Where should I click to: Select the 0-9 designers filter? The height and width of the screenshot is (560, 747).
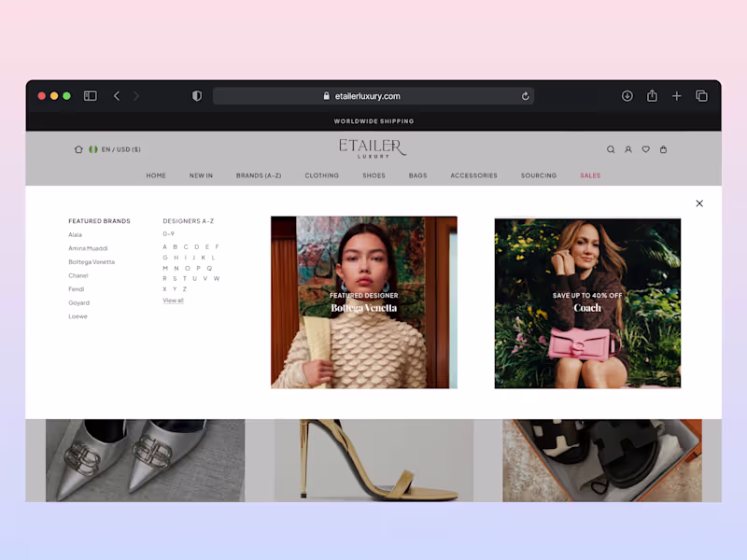169,234
